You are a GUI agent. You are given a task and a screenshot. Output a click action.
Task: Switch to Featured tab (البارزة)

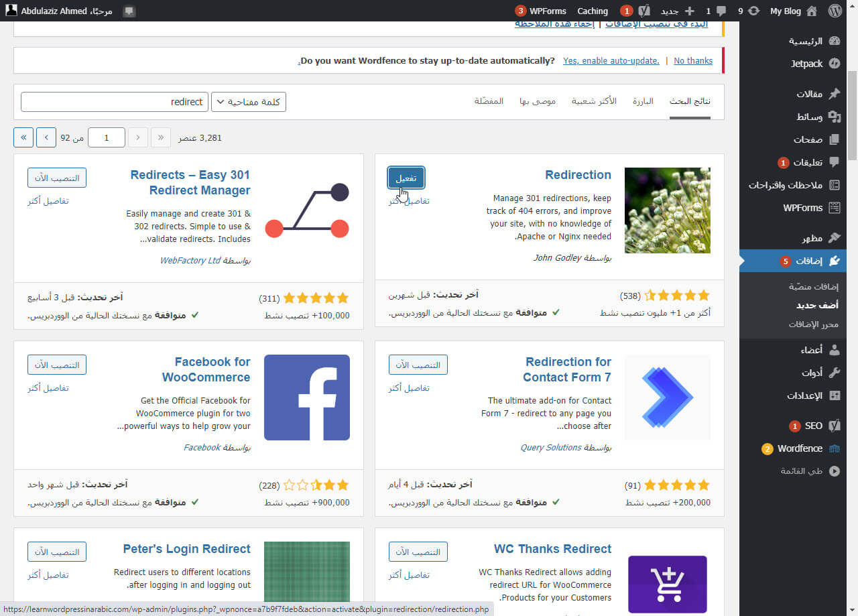pyautogui.click(x=643, y=101)
